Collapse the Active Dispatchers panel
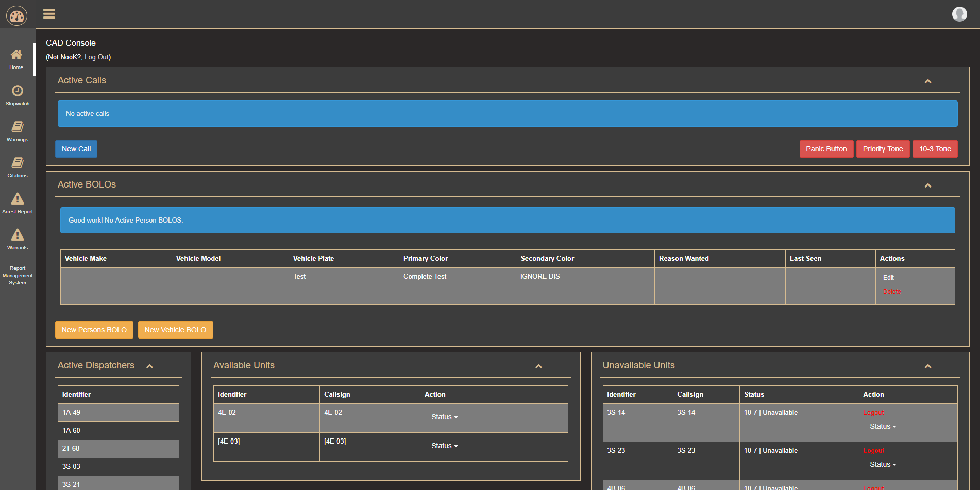The height and width of the screenshot is (490, 980). (x=150, y=366)
